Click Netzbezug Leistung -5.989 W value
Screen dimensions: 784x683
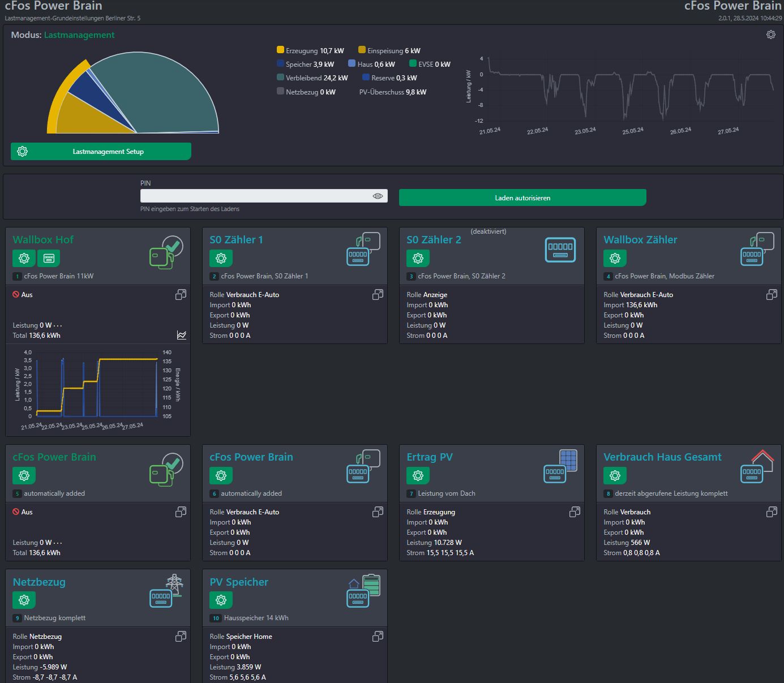pos(53,667)
